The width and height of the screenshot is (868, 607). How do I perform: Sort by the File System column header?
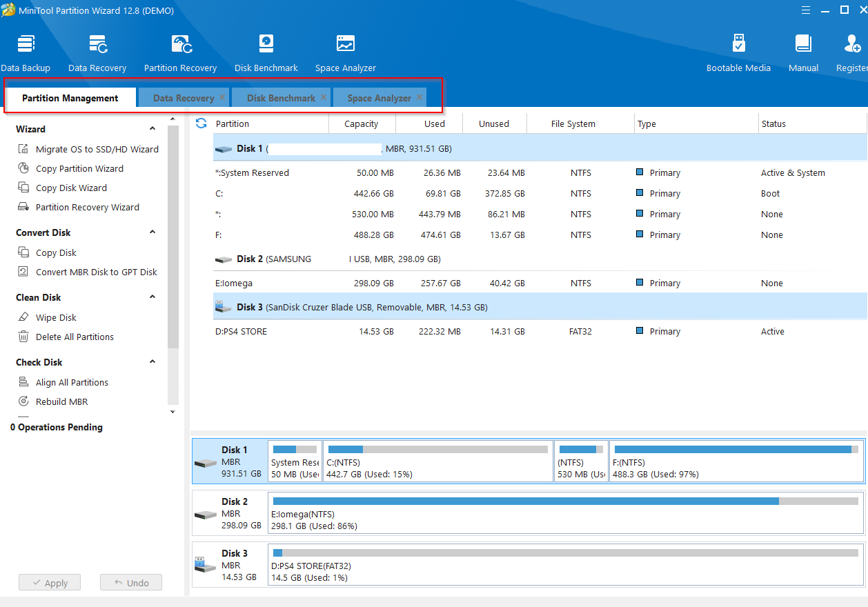[x=580, y=123]
